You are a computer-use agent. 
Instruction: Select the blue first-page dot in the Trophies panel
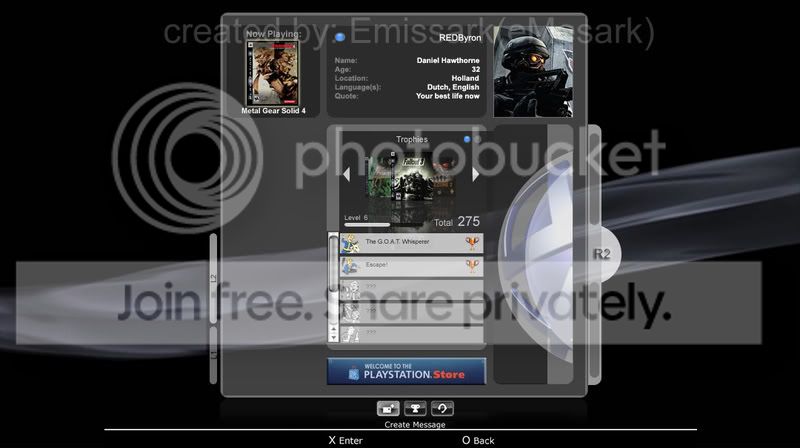click(x=467, y=139)
